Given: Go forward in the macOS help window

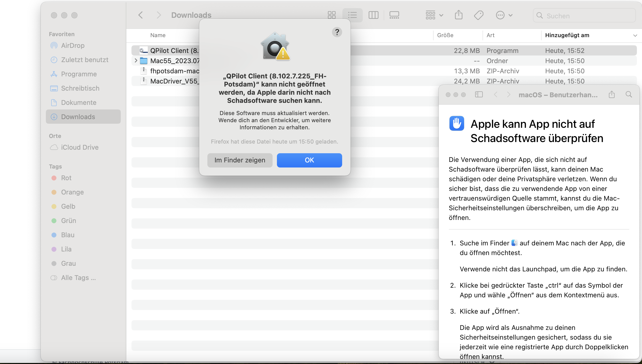Looking at the screenshot, I should click(x=509, y=95).
